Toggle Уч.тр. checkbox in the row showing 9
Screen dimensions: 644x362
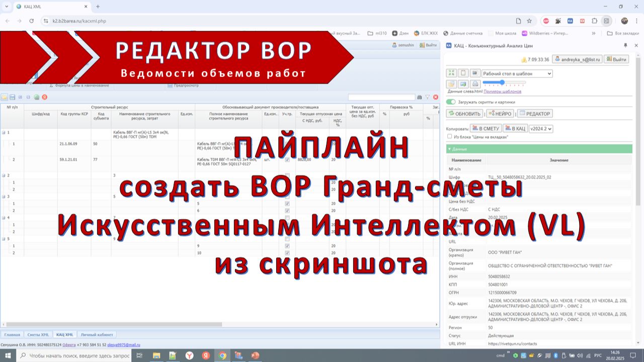click(287, 246)
